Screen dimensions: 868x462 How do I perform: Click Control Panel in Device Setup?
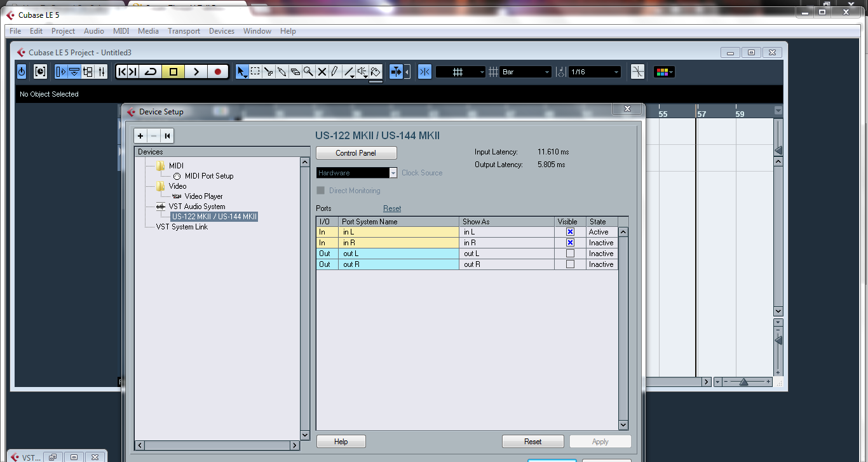(356, 153)
